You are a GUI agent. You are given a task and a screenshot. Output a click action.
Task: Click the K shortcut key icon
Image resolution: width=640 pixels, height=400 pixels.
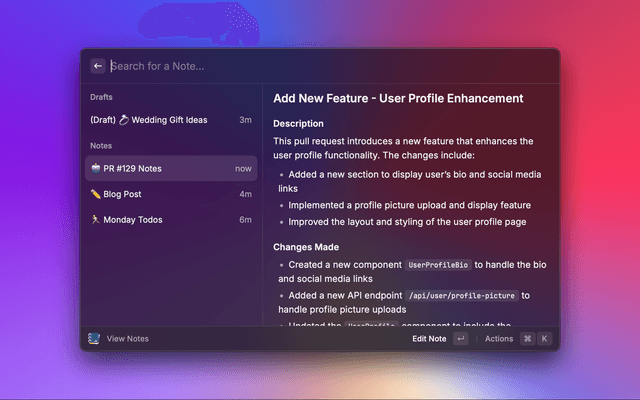(544, 339)
